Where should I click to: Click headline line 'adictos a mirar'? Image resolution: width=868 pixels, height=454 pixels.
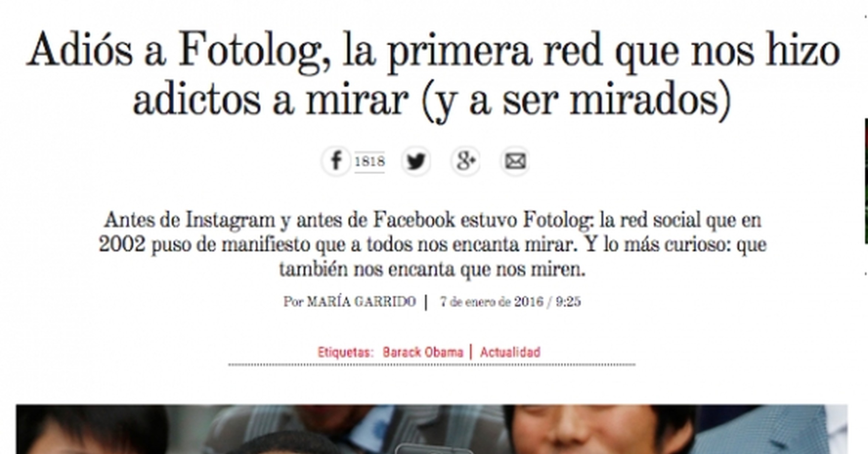point(270,100)
